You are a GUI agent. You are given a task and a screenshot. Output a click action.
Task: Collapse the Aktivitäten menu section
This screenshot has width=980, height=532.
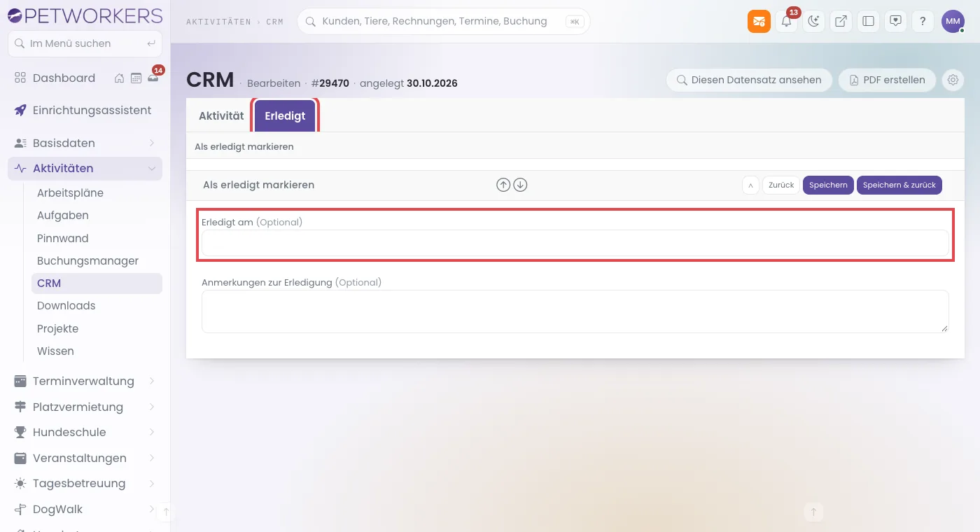tap(85, 168)
